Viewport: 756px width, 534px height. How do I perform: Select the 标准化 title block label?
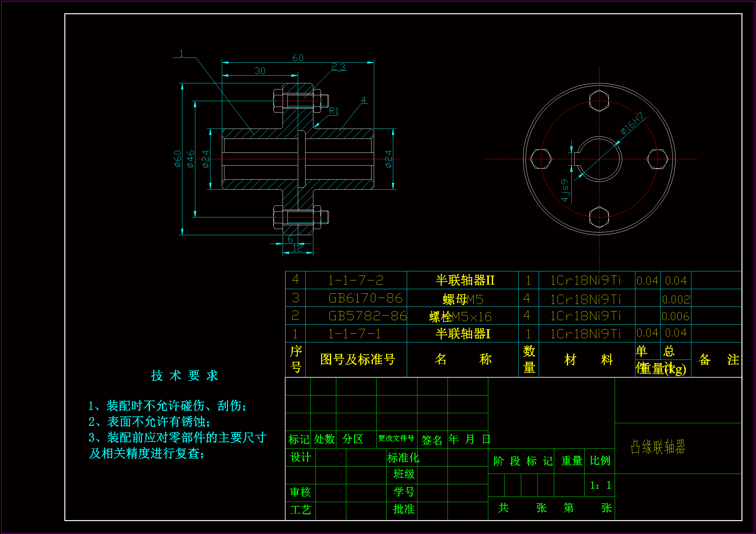pos(403,458)
